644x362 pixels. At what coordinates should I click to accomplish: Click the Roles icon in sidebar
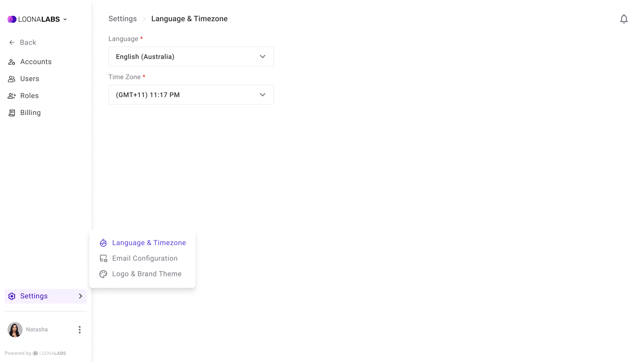click(x=12, y=96)
